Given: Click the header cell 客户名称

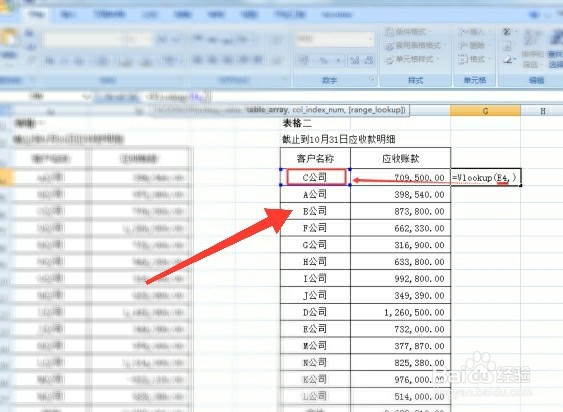Looking at the screenshot, I should tap(315, 158).
